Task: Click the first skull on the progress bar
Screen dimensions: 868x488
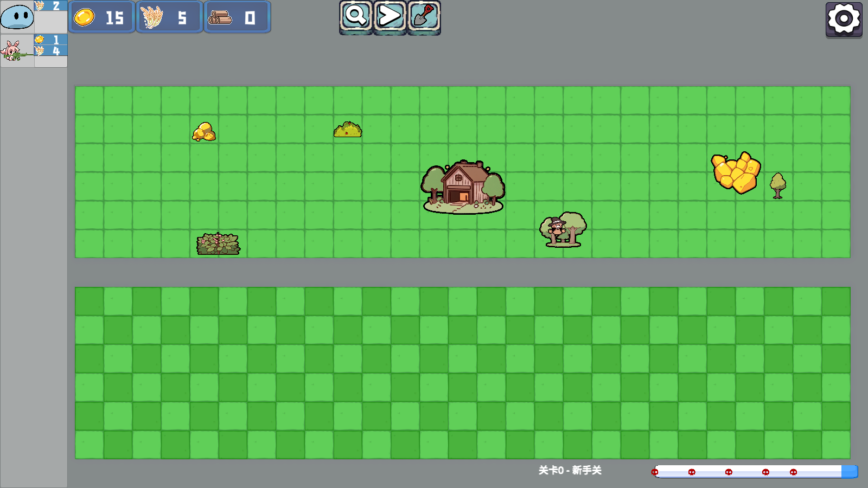Action: pos(655,472)
